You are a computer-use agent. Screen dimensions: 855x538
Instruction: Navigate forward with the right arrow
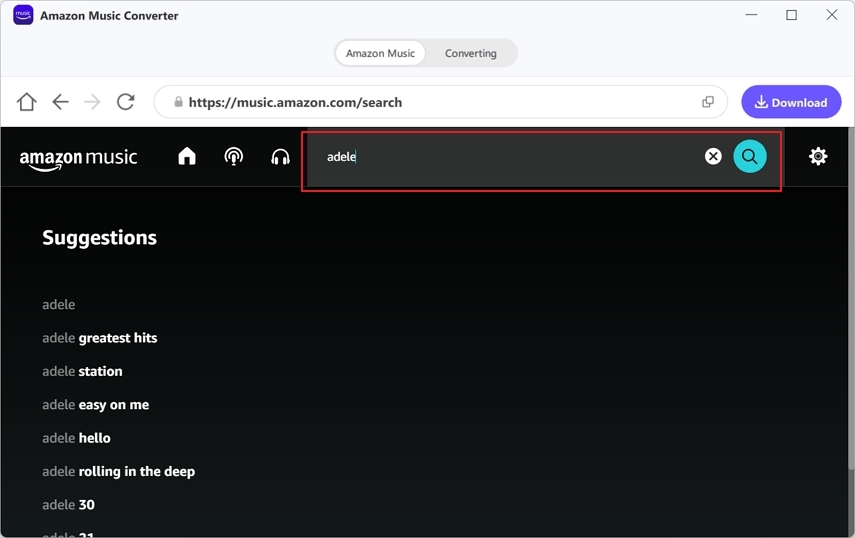click(x=92, y=102)
